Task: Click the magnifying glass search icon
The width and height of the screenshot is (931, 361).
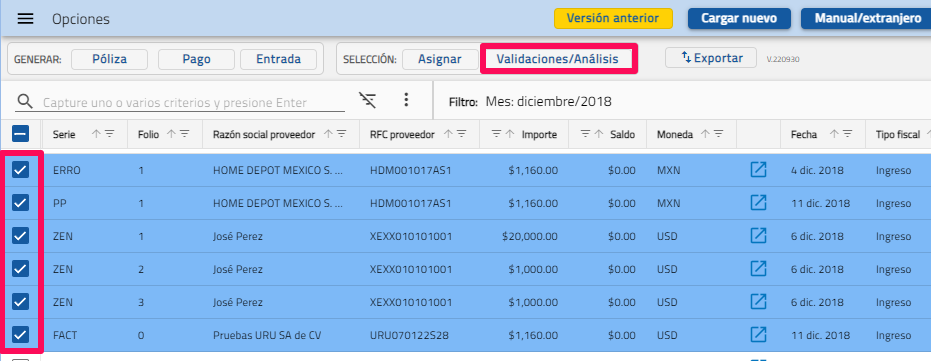Action: coord(25,102)
